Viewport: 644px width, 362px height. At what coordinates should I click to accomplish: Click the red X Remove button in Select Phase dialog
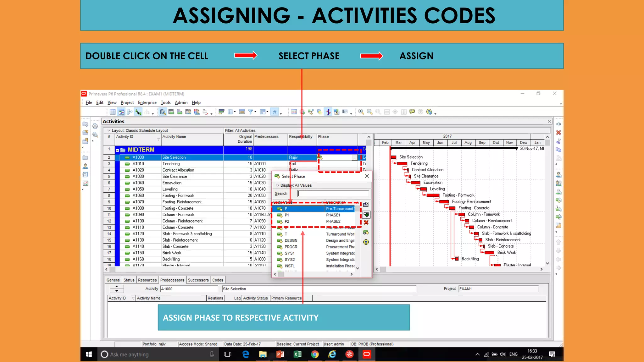[366, 222]
